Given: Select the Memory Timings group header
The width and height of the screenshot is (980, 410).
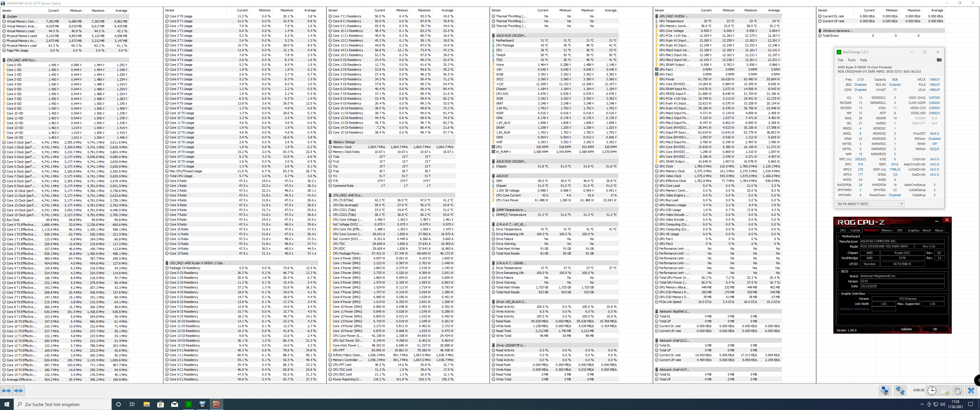Looking at the screenshot, I should coord(391,142).
